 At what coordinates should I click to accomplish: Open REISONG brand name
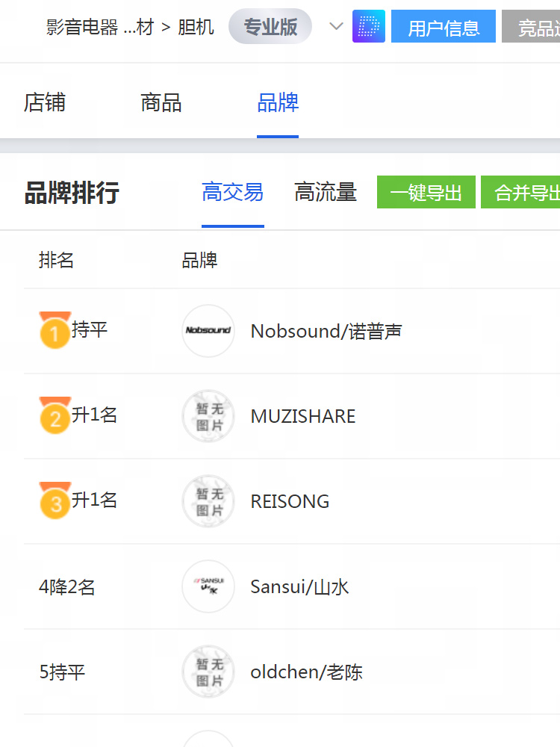pyautogui.click(x=290, y=502)
